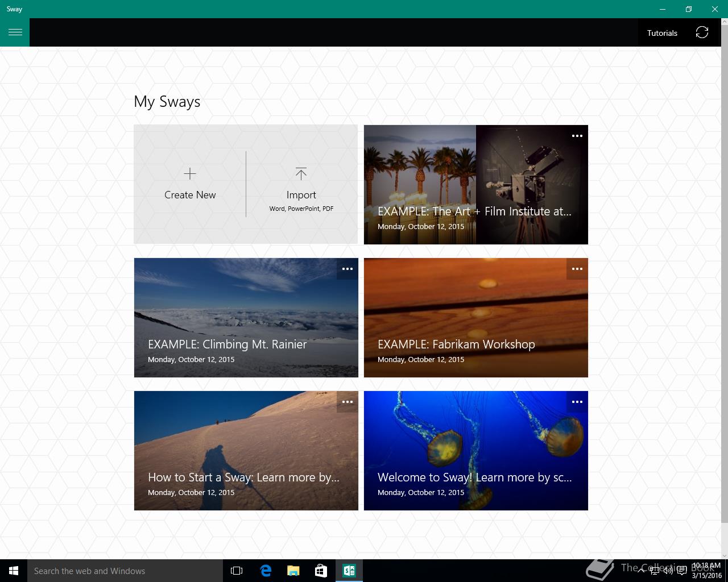Click the Sway taskbar icon
Image resolution: width=728 pixels, height=582 pixels.
[x=349, y=571]
